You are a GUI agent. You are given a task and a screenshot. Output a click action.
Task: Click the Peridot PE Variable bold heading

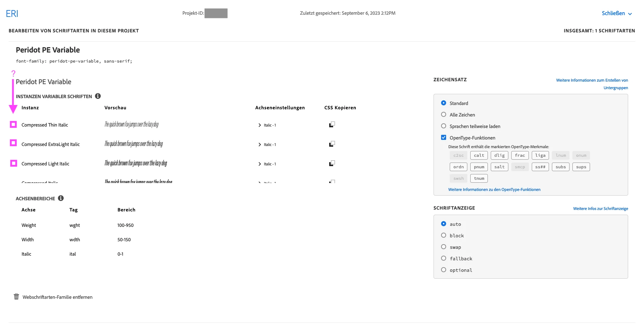(x=48, y=50)
